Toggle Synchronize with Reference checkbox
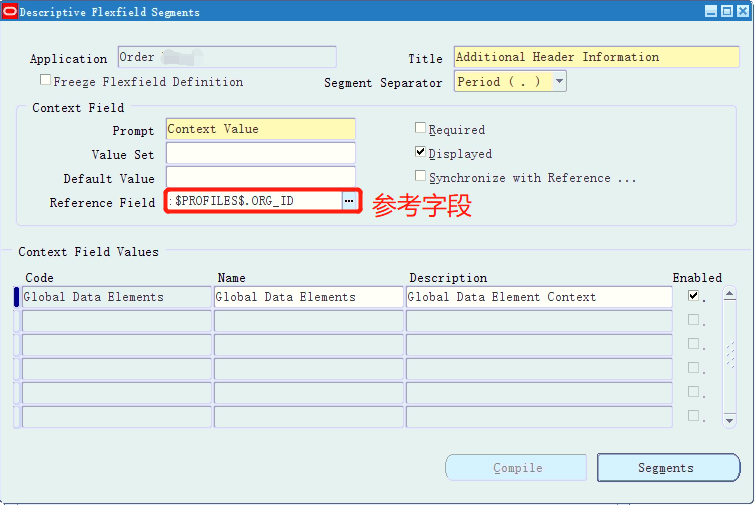The width and height of the screenshot is (755, 505). coord(420,176)
